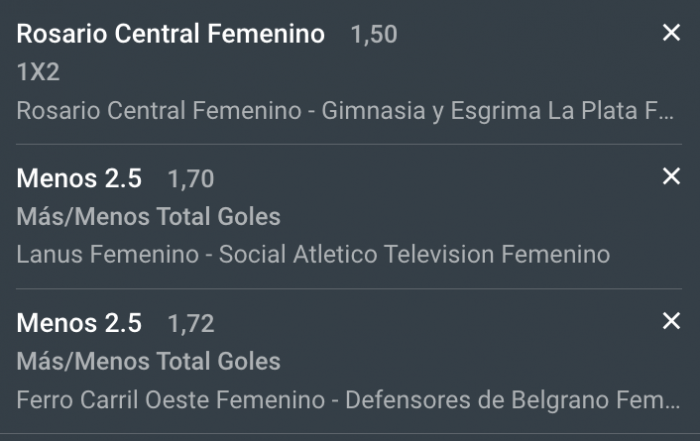Open Ferro Carril Oeste Femenino match line
This screenshot has height=441, width=700.
[170, 400]
